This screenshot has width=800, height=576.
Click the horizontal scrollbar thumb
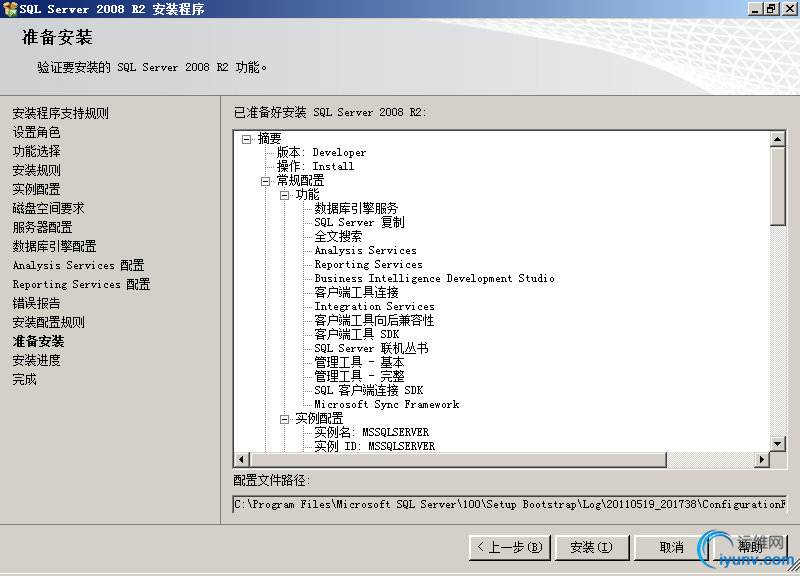coord(458,459)
